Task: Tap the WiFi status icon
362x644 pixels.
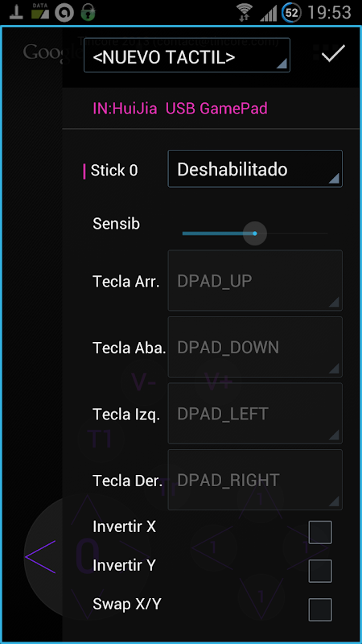Action: pyautogui.click(x=245, y=13)
